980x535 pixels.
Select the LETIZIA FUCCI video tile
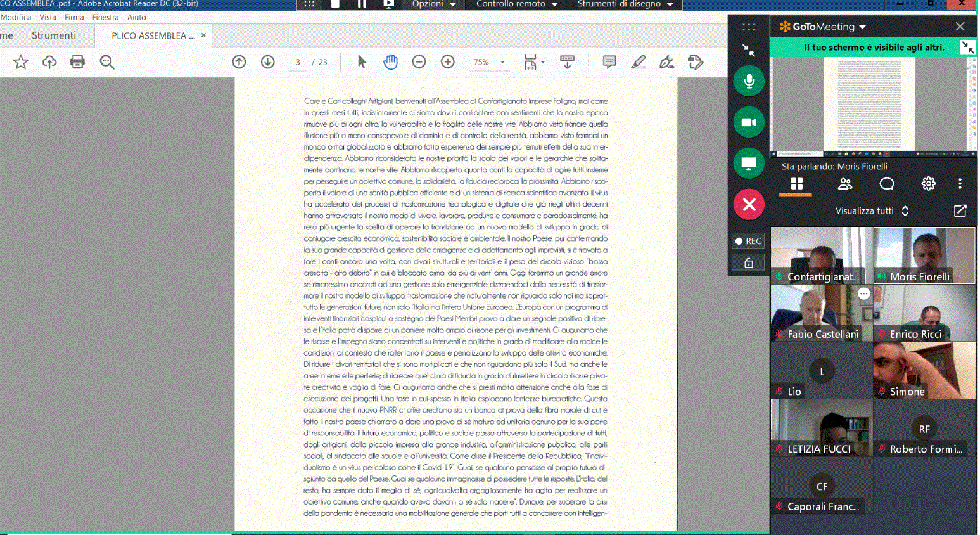[x=822, y=429]
